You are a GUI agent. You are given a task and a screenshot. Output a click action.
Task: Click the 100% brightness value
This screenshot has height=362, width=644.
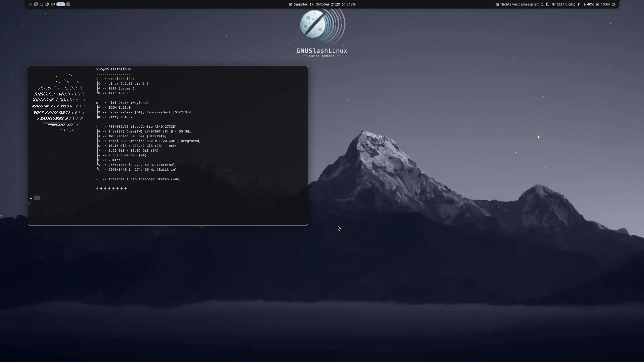click(605, 4)
